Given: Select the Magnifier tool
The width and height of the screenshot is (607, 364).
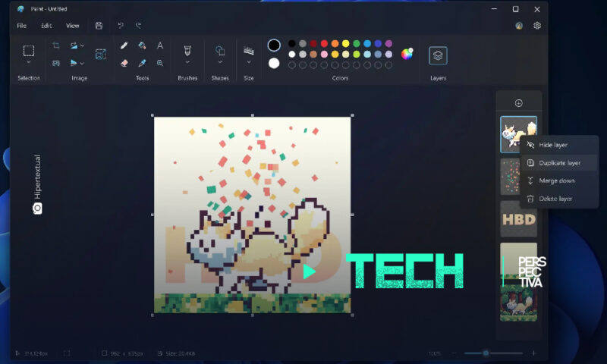Looking at the screenshot, I should 160,63.
